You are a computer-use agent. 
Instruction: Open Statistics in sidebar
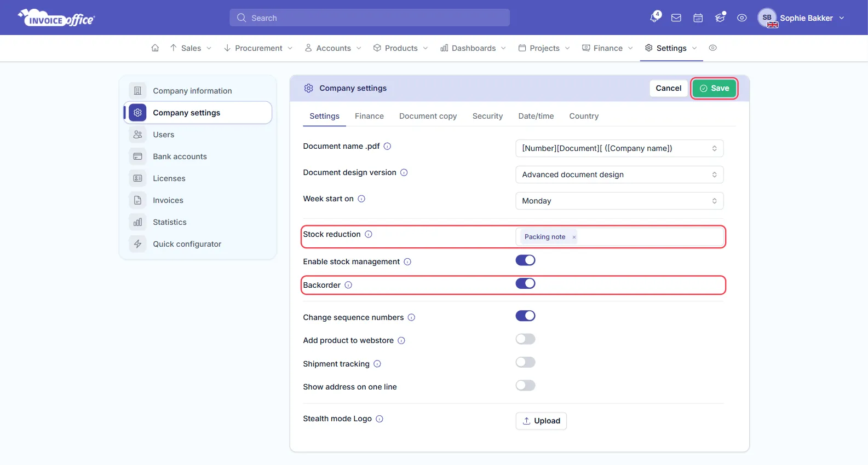[198, 222]
